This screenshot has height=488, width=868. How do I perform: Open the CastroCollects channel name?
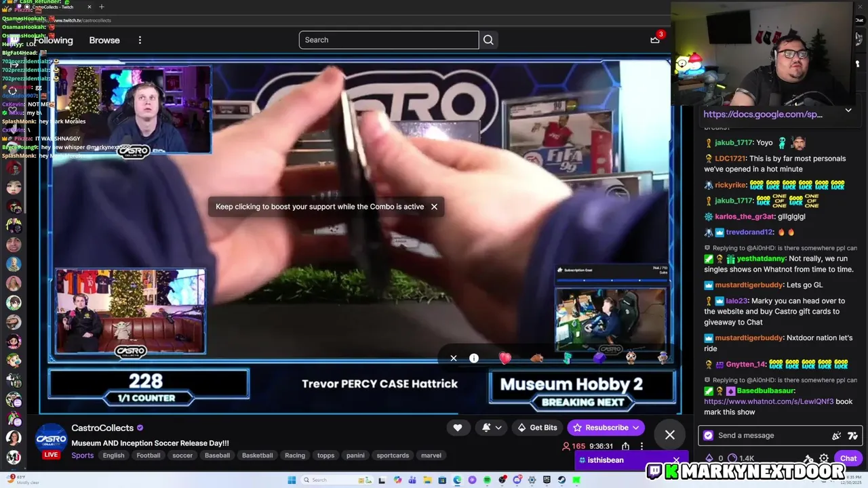coord(102,428)
